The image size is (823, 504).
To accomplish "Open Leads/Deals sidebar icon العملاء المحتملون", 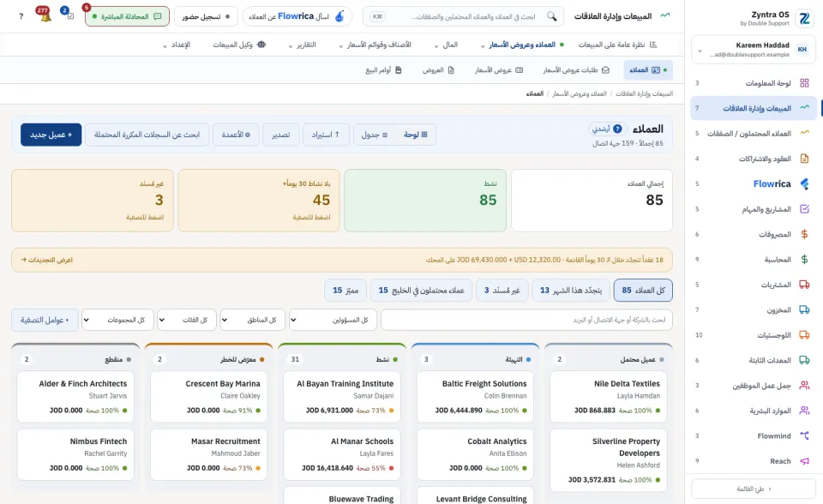I will [804, 134].
